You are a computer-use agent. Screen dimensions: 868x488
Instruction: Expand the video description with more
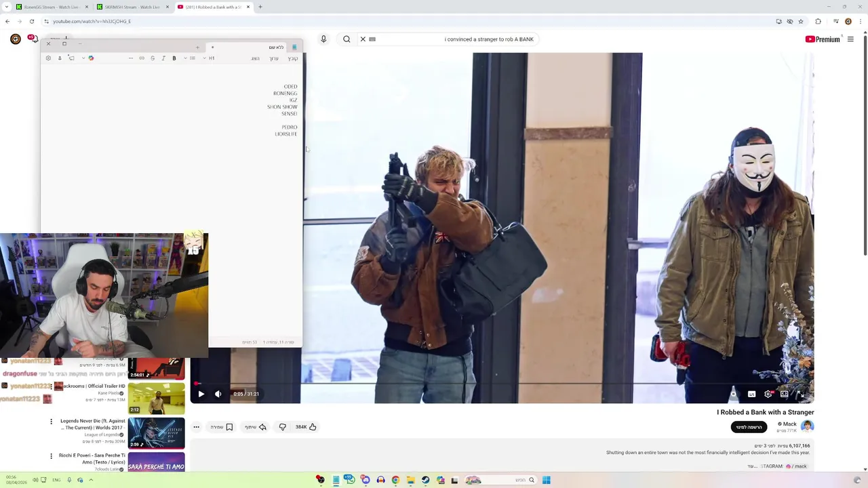[x=751, y=466]
